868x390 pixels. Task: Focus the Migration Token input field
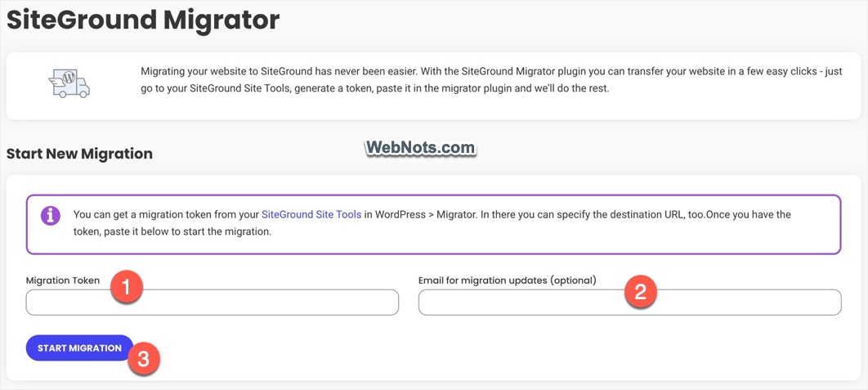[212, 303]
